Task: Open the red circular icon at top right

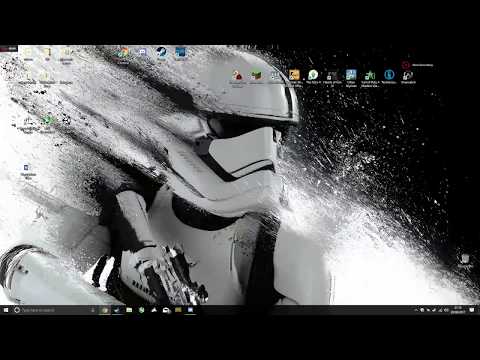Action: (406, 65)
